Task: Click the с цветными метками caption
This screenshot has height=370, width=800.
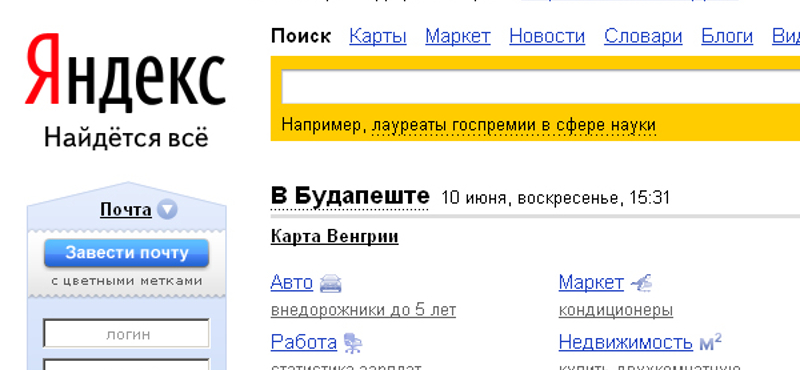Action: pos(127,281)
